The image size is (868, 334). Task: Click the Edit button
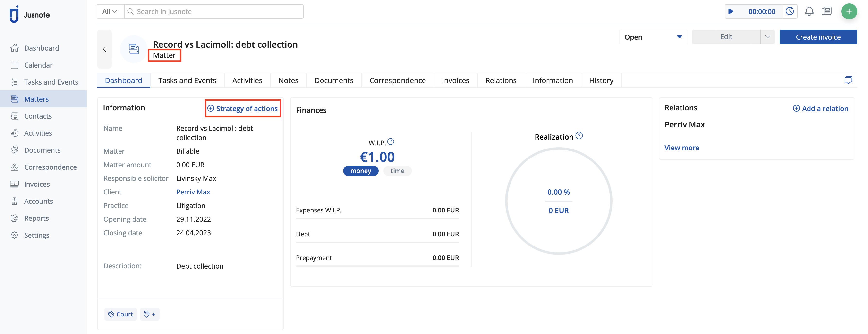tap(726, 37)
